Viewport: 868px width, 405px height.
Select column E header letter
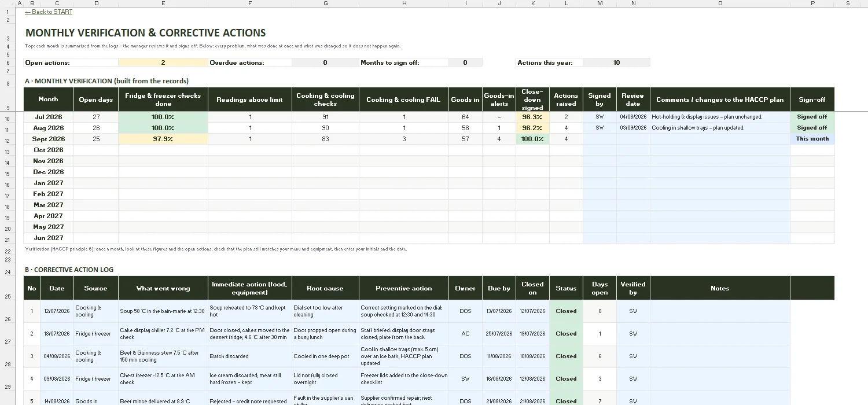[x=163, y=3]
